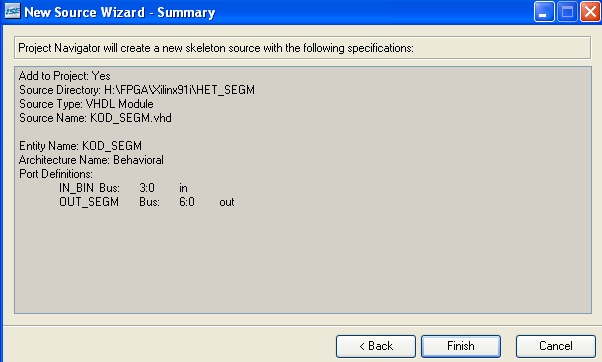Screen dimensions: 602x362
Task: Click the Finish button
Action: click(461, 346)
